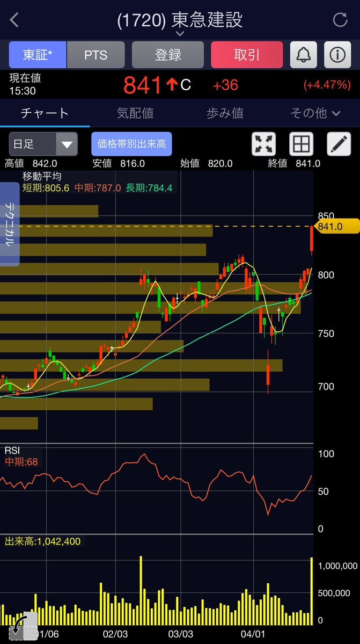This screenshot has width=360, height=644.
Task: Select the 東証* market toggle
Action: [38, 55]
